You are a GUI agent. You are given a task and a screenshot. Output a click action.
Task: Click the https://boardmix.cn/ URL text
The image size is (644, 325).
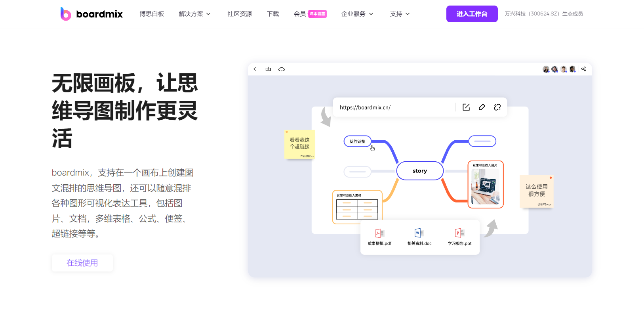point(365,107)
